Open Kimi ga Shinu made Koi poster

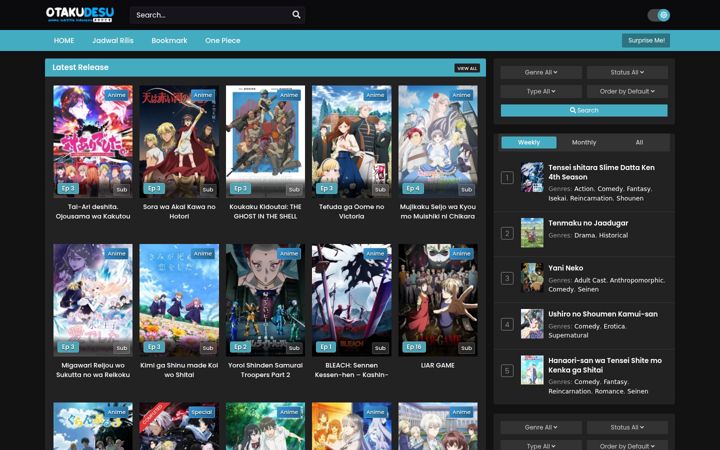click(x=179, y=300)
